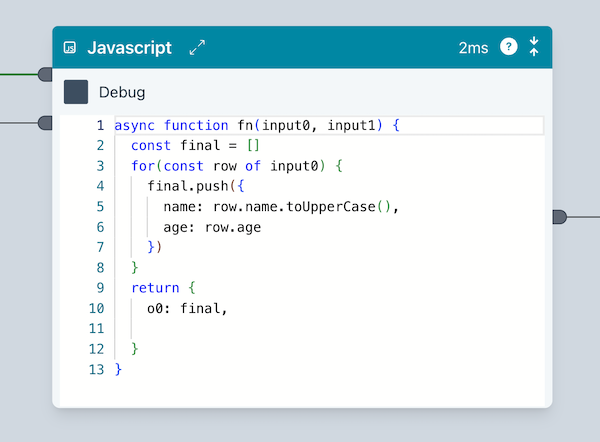The height and width of the screenshot is (442, 600).
Task: Click line number 13 in the gutter
Action: 95,369
